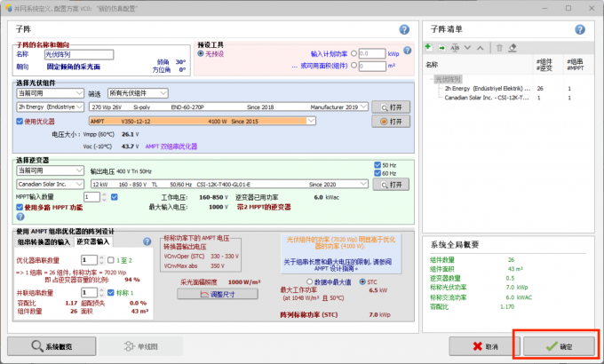Select the 光伏阵列 tree node
Viewport: 604px width, 364px height.
click(448, 79)
